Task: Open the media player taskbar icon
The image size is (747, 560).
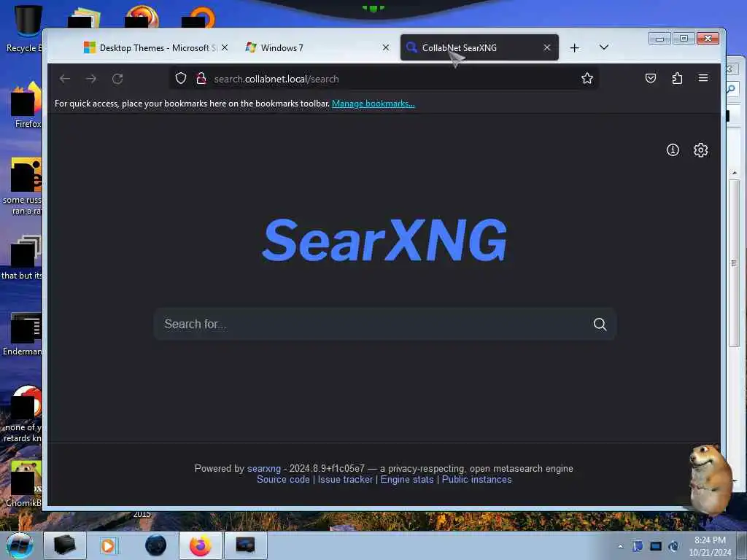Action: point(108,545)
